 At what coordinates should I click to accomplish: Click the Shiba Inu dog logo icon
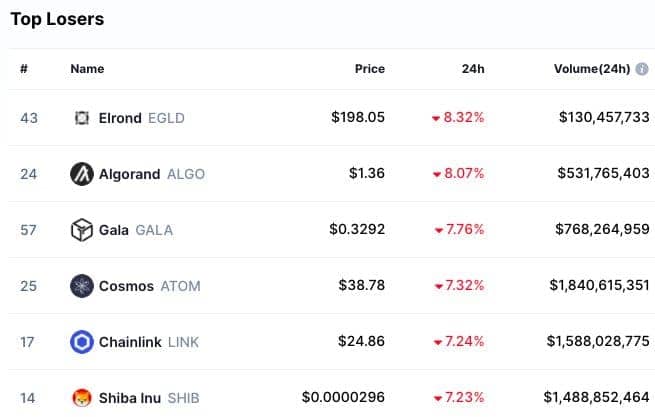81,398
